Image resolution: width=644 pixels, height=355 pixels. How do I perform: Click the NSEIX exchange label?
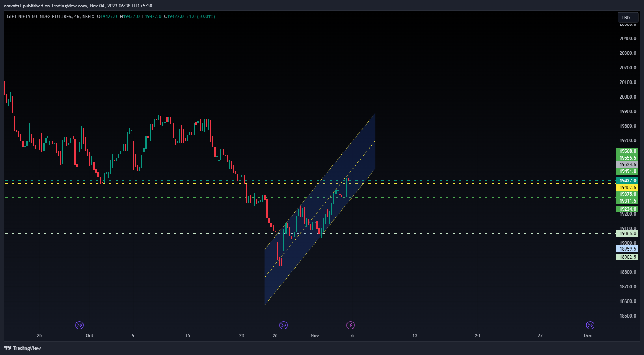click(88, 17)
